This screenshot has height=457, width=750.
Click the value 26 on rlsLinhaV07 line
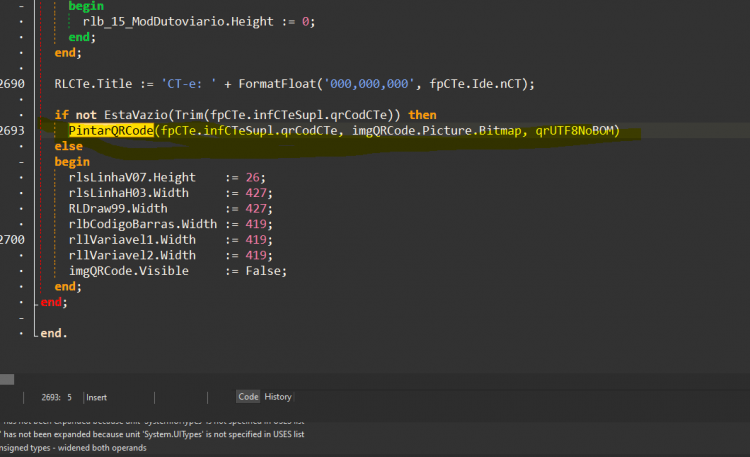click(253, 178)
